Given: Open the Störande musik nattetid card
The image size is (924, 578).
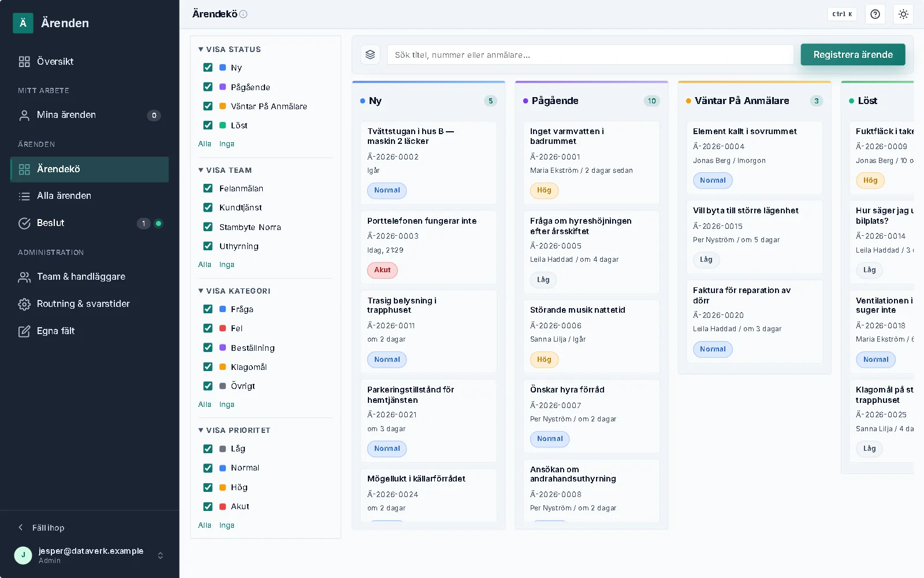Looking at the screenshot, I should [591, 336].
